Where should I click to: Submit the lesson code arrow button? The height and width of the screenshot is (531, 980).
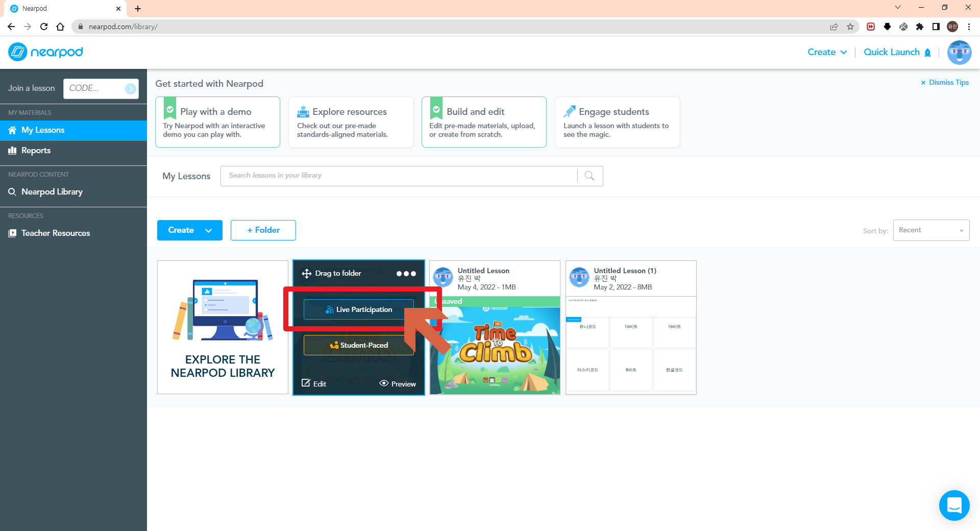131,88
